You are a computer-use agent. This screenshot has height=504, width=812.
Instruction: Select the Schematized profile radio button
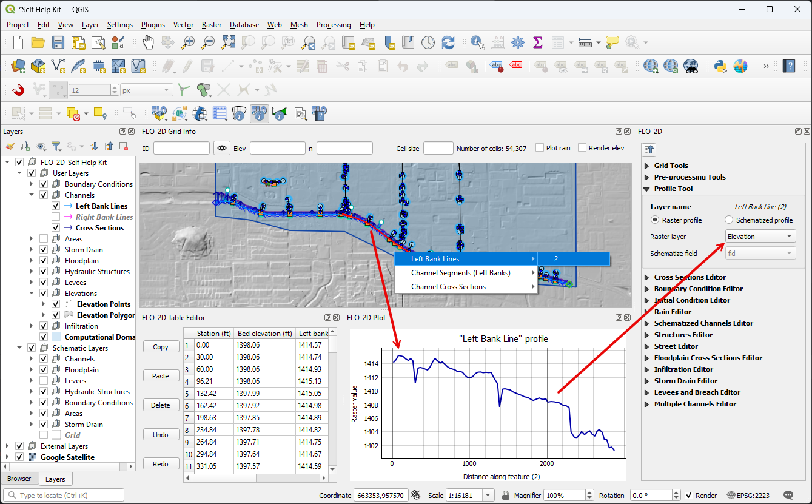[729, 220]
